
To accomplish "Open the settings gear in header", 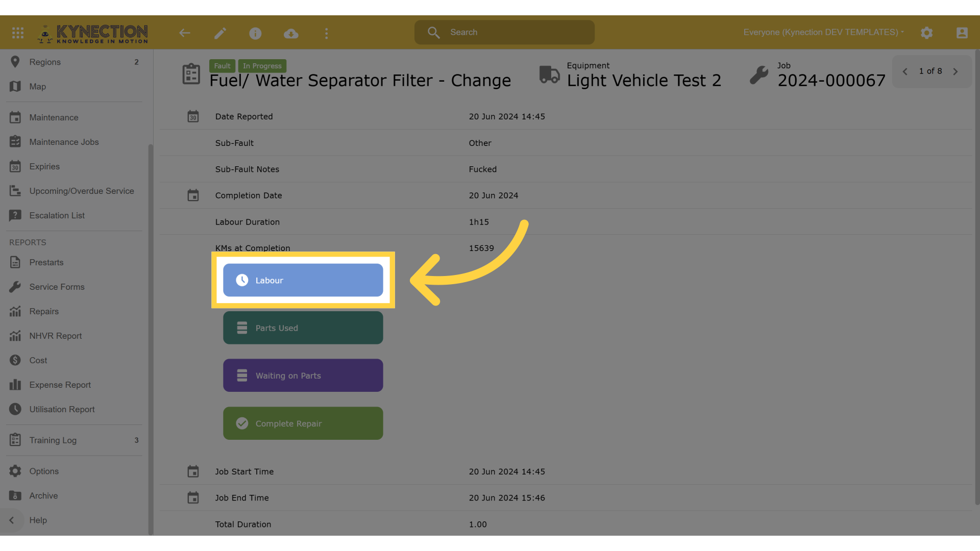I will 927,33.
